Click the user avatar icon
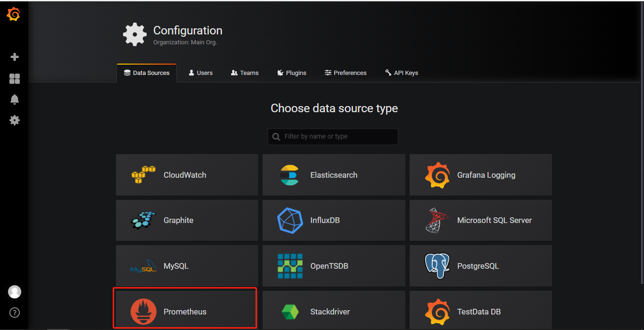Screen dimensions: 644x330 15,292
